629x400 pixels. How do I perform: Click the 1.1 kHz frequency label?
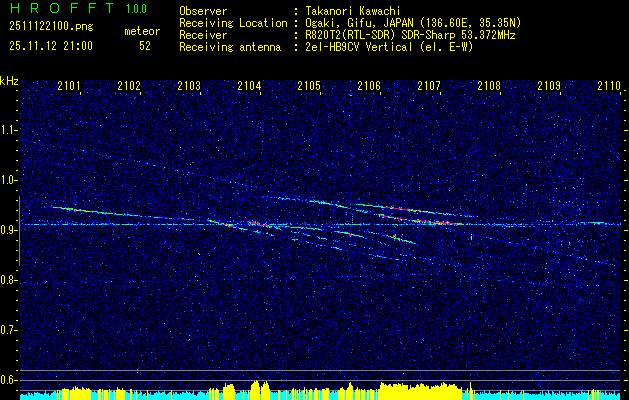(9, 130)
